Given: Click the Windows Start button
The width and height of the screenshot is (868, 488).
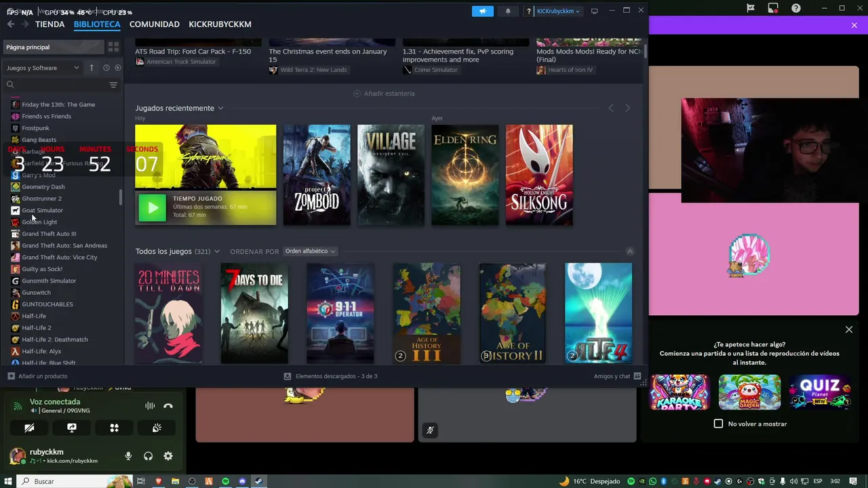Looking at the screenshot, I should (x=9, y=481).
